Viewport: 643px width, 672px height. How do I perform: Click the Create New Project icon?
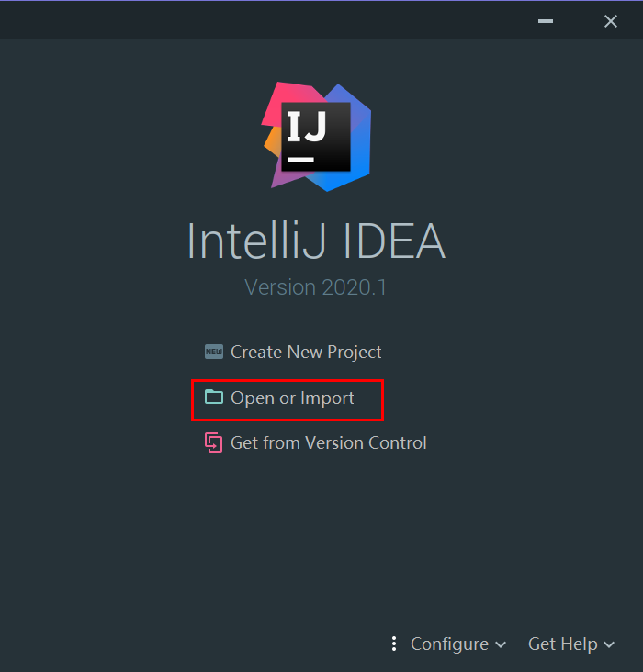click(214, 352)
